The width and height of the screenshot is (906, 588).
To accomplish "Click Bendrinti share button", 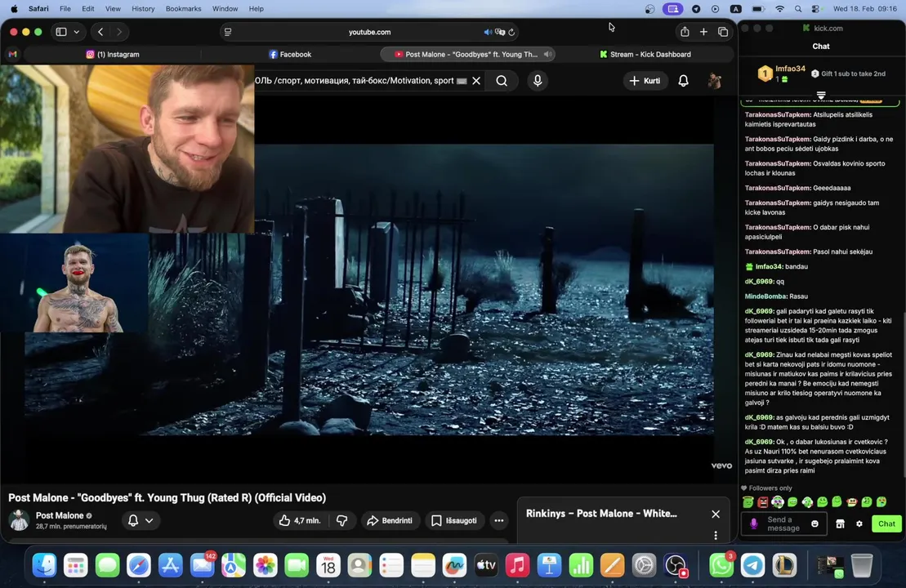I will [390, 520].
